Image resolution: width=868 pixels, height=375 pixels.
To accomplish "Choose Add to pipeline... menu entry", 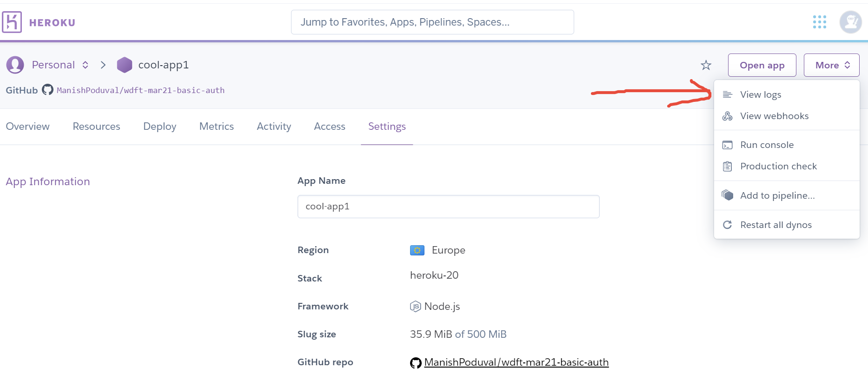I will click(x=787, y=195).
